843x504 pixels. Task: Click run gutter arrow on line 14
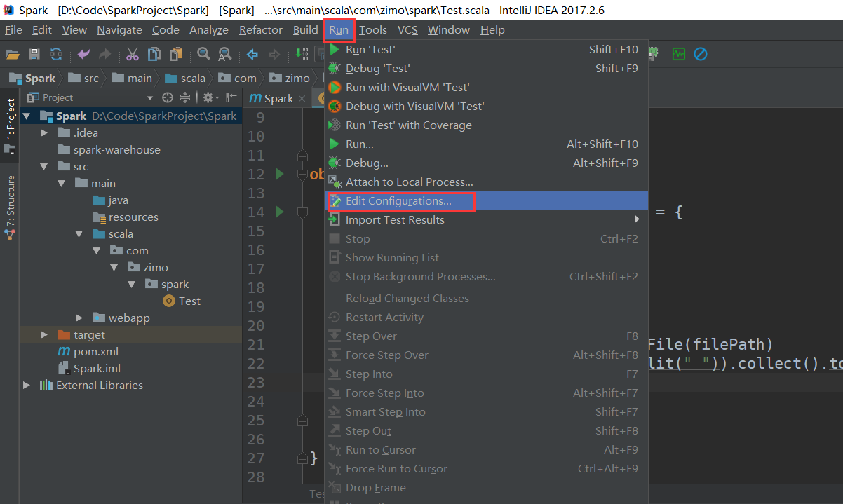(x=279, y=212)
